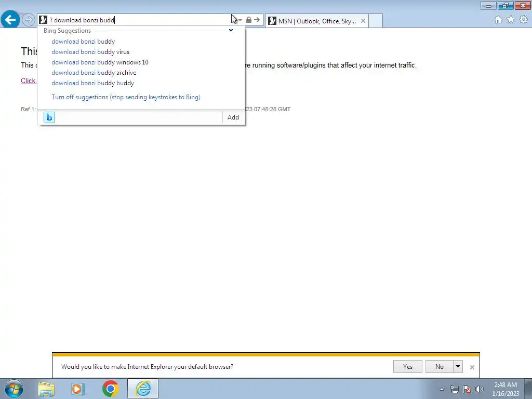Click the Forward navigation arrow
This screenshot has width=532, height=399.
[x=29, y=20]
